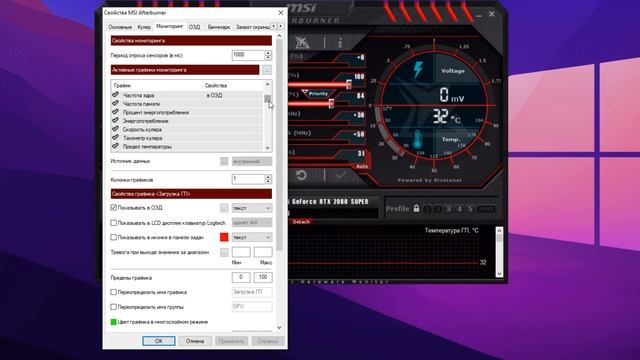Click the alarm 'Мин' value field
This screenshot has height=360, width=640.
(241, 252)
